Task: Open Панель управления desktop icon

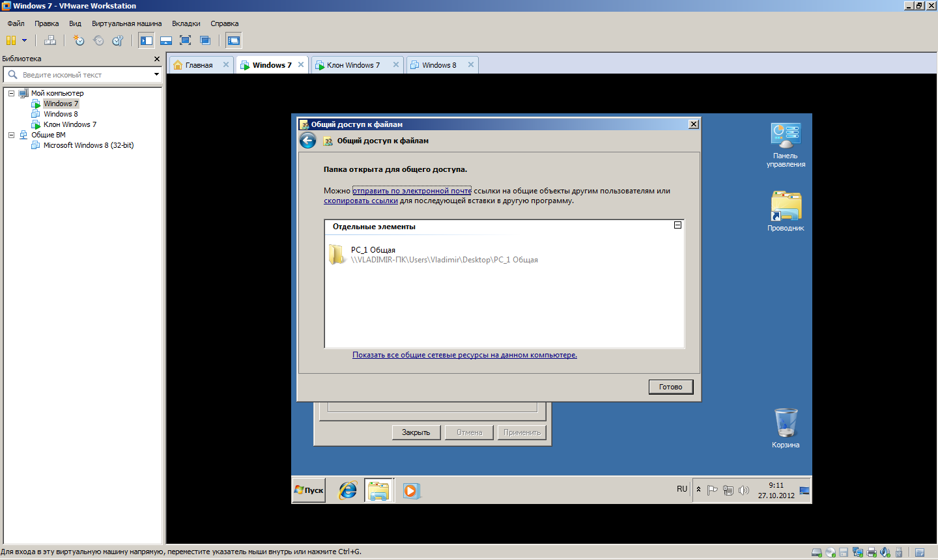Action: [x=786, y=145]
